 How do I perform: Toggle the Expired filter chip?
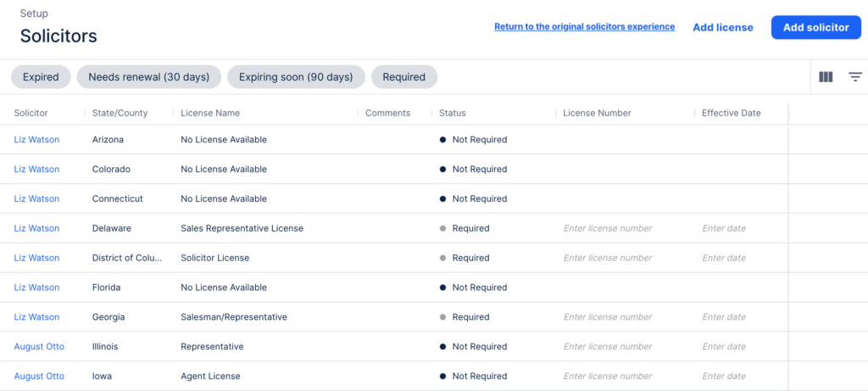point(41,77)
